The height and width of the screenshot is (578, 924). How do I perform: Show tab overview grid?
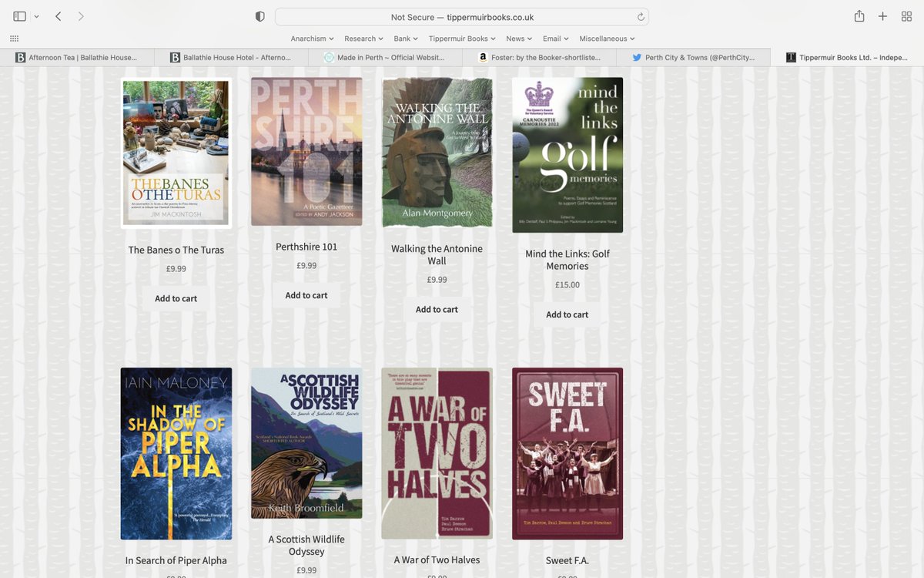coord(906,16)
